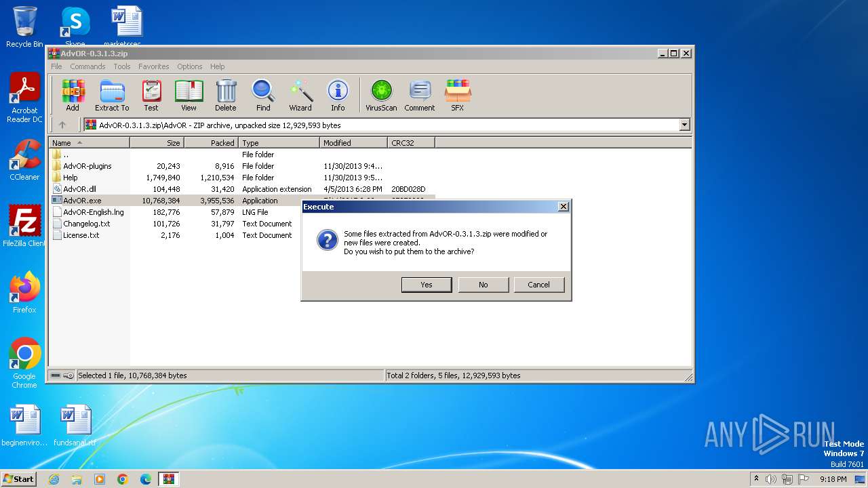Expand the archive path dropdown
The image size is (868, 488).
tap(684, 125)
